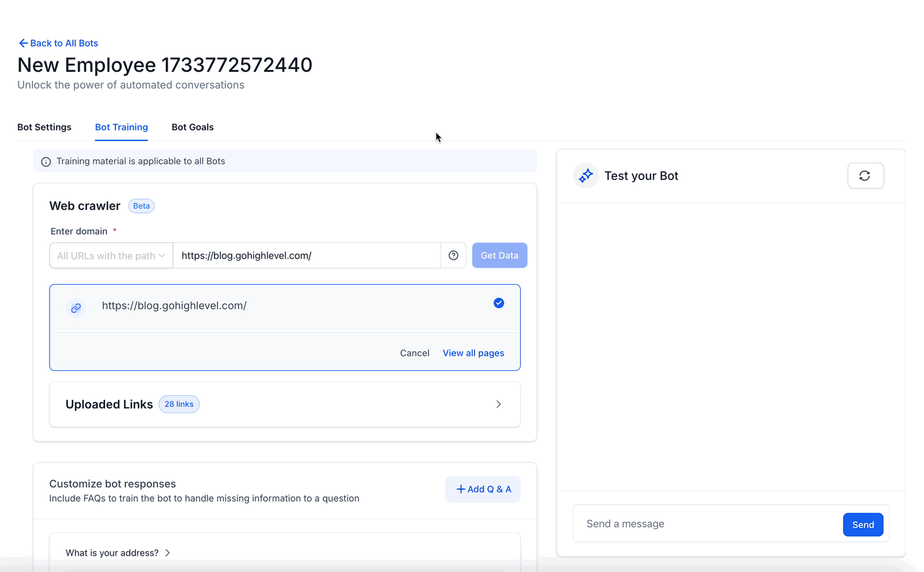Switch to the Bot Goals tab
The width and height of the screenshot is (924, 572).
192,127
